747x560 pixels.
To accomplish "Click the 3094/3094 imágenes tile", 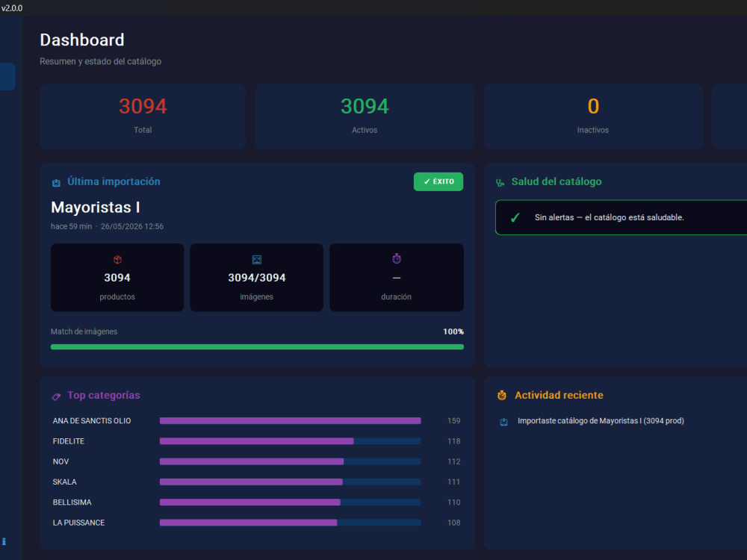I will (257, 278).
